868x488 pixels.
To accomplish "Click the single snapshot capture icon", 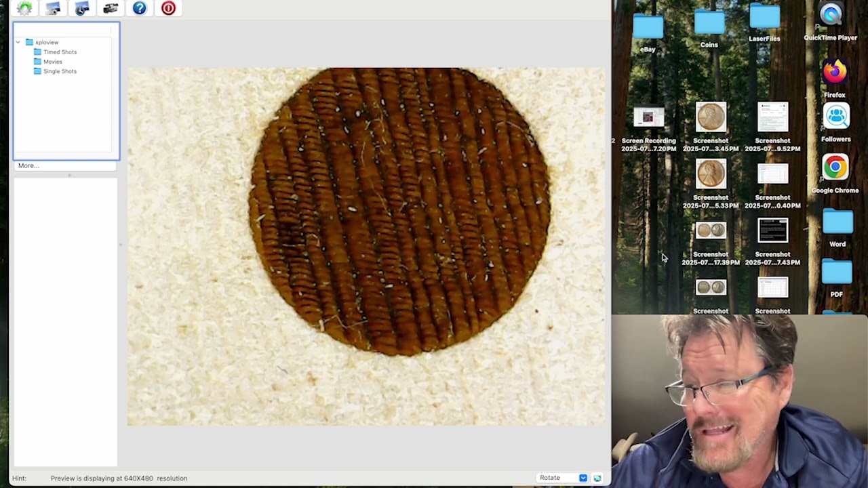I will tap(53, 8).
